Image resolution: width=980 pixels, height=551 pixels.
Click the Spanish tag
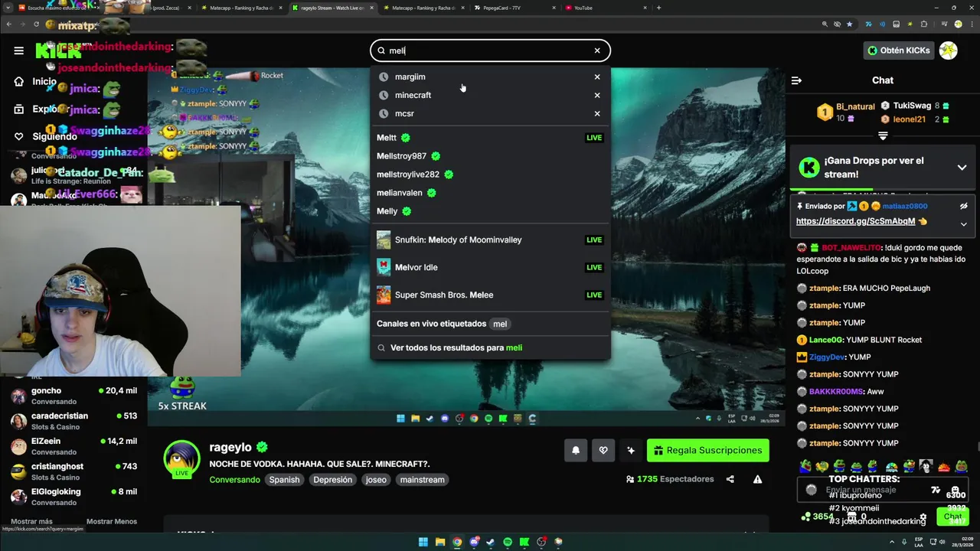[284, 480]
